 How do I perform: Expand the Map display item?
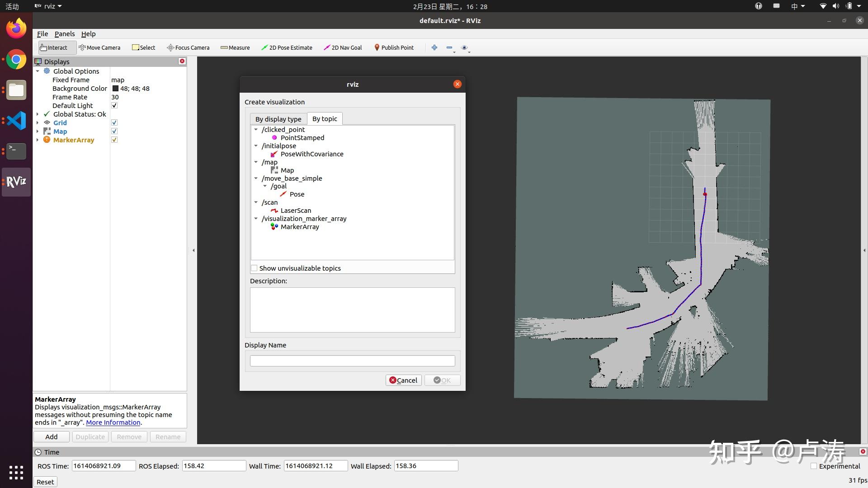[38, 131]
